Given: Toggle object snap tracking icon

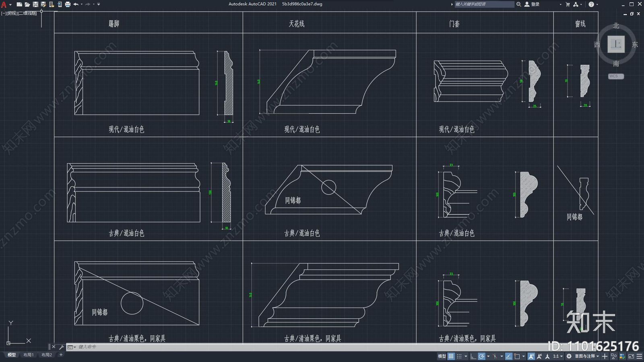Looking at the screenshot, I should tap(509, 356).
